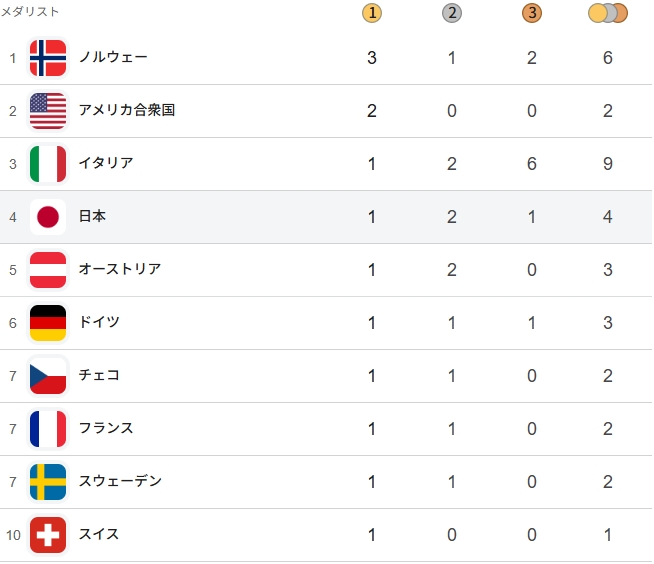Image resolution: width=654 pixels, height=564 pixels.
Task: Click Italy's total medal count 9
Action: [608, 164]
